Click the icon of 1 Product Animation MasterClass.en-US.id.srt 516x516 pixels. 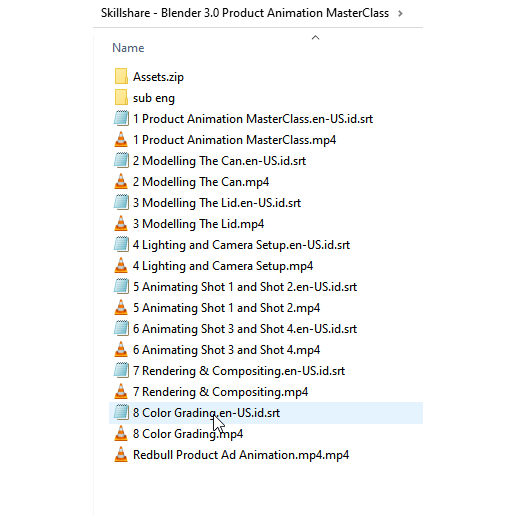pyautogui.click(x=121, y=119)
